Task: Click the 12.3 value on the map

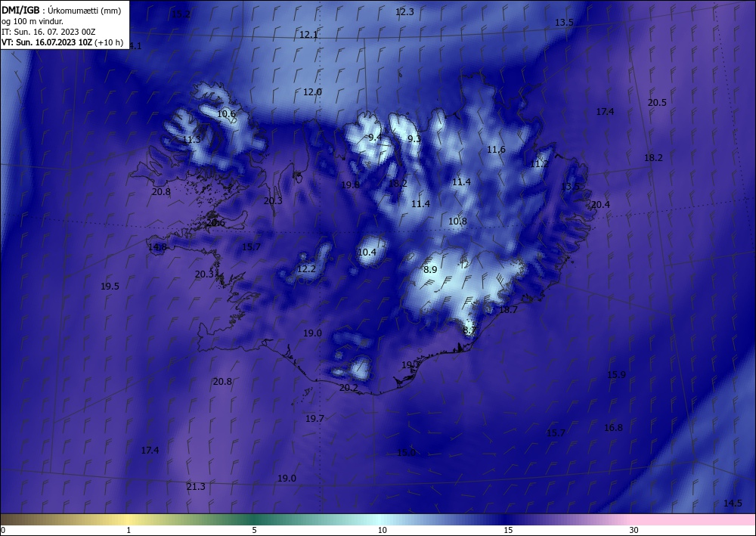Action: pos(404,12)
